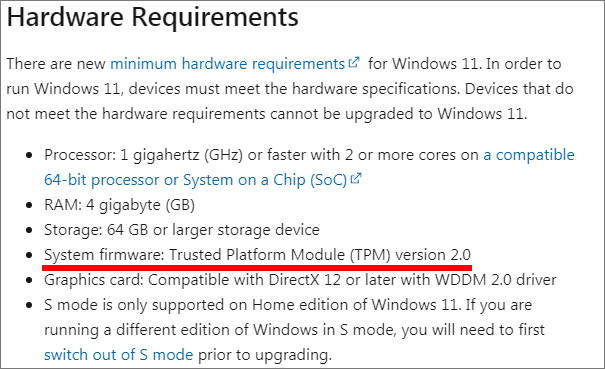This screenshot has width=605, height=369.
Task: Click the 'Storage: 64 GB or larger' line
Action: pyautogui.click(x=182, y=230)
